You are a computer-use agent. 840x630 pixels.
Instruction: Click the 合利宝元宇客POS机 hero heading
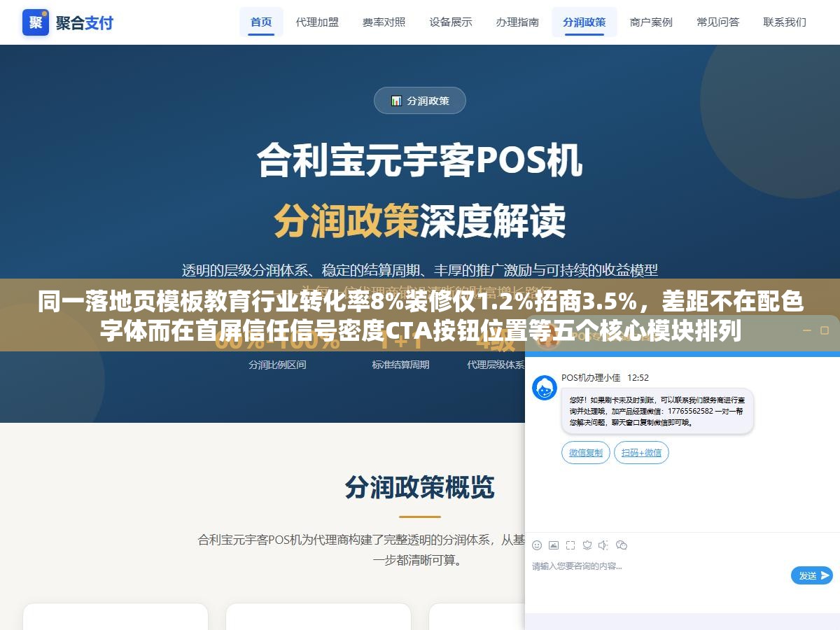pyautogui.click(x=420, y=160)
